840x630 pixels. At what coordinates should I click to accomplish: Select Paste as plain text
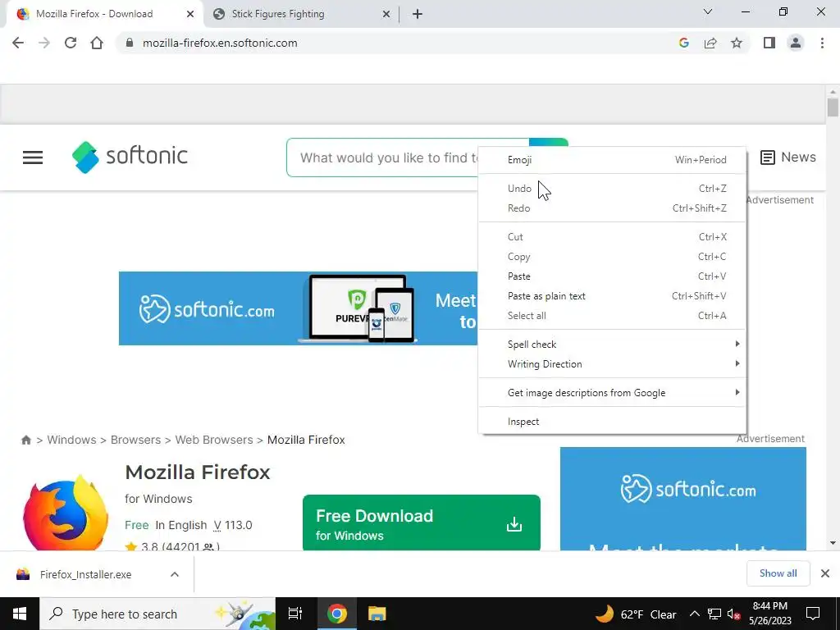click(612, 295)
